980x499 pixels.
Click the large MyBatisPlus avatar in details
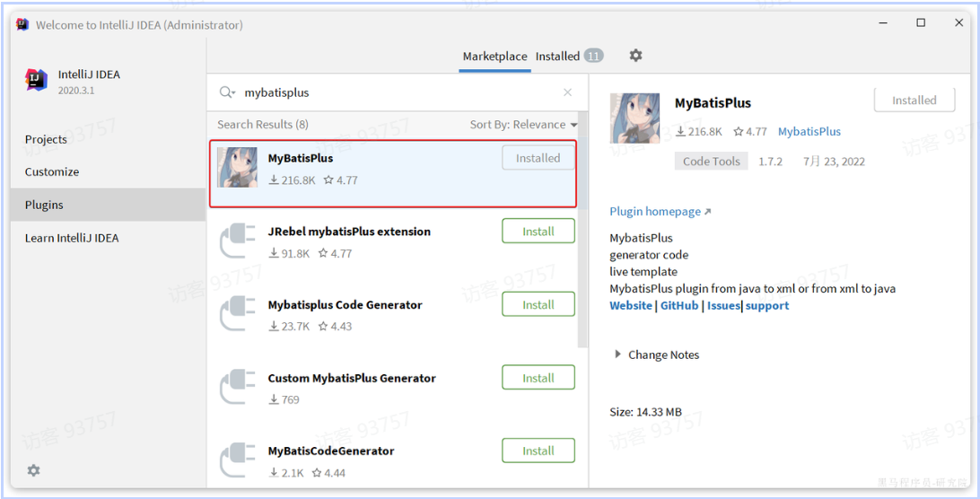(x=634, y=118)
